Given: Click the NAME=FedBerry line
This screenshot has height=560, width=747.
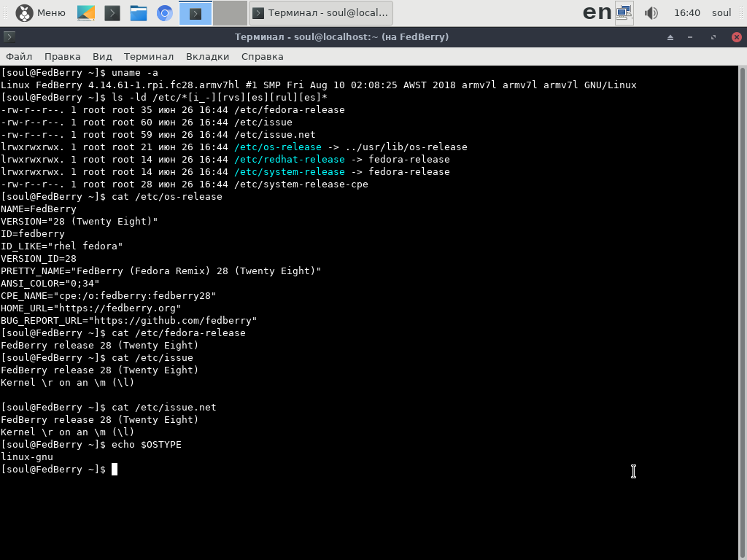Looking at the screenshot, I should point(39,209).
